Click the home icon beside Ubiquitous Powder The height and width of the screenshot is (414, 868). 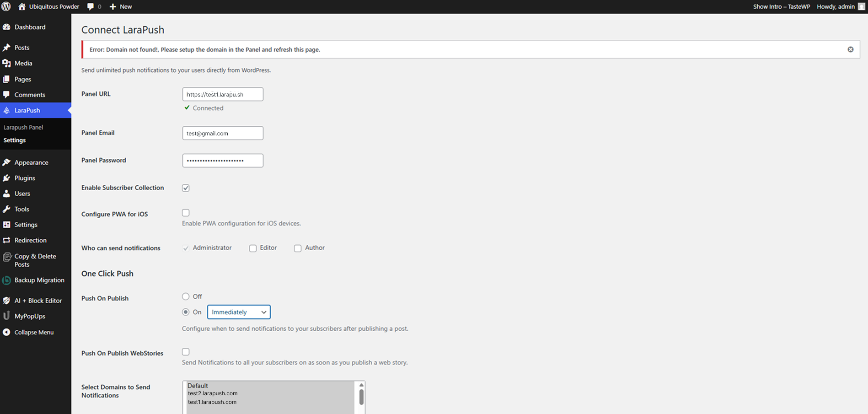(x=22, y=6)
